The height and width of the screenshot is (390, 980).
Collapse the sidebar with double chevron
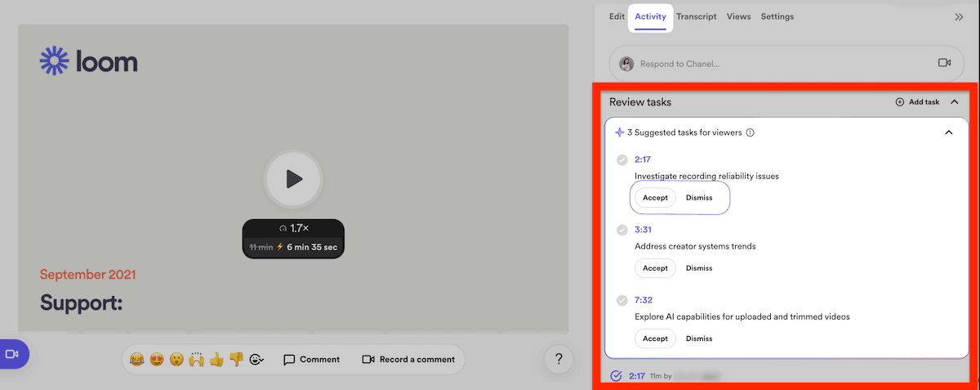(959, 16)
